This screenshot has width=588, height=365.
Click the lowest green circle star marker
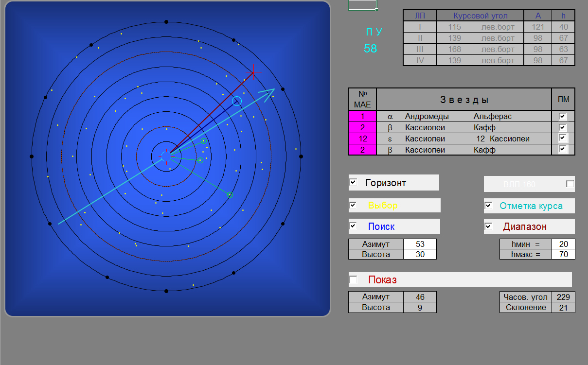click(230, 195)
